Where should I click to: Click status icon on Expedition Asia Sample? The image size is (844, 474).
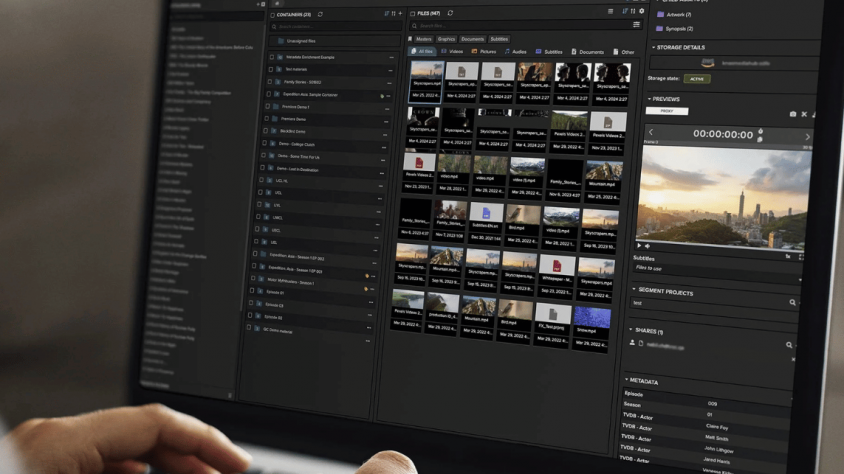click(382, 96)
